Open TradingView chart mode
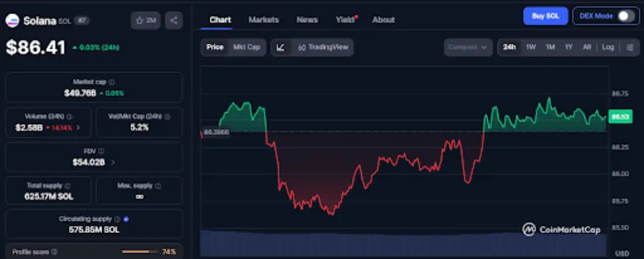 [323, 47]
